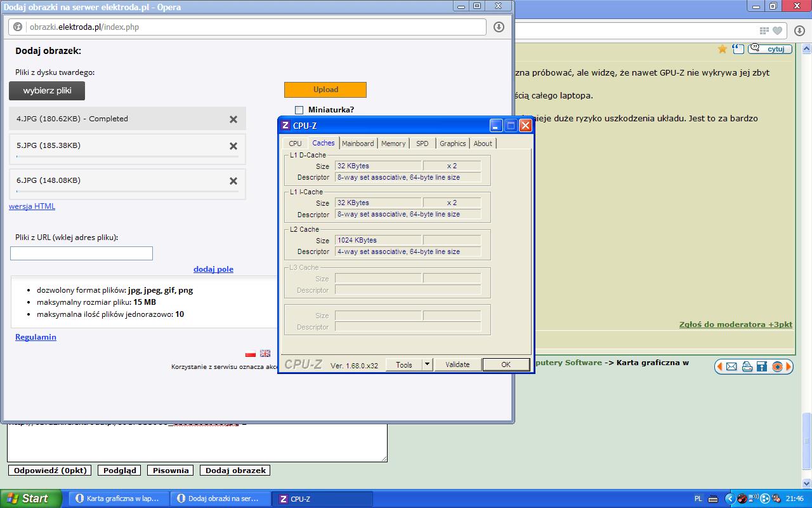Remove 4.JPG from the upload list
This screenshot has width=812, height=508.
(233, 119)
